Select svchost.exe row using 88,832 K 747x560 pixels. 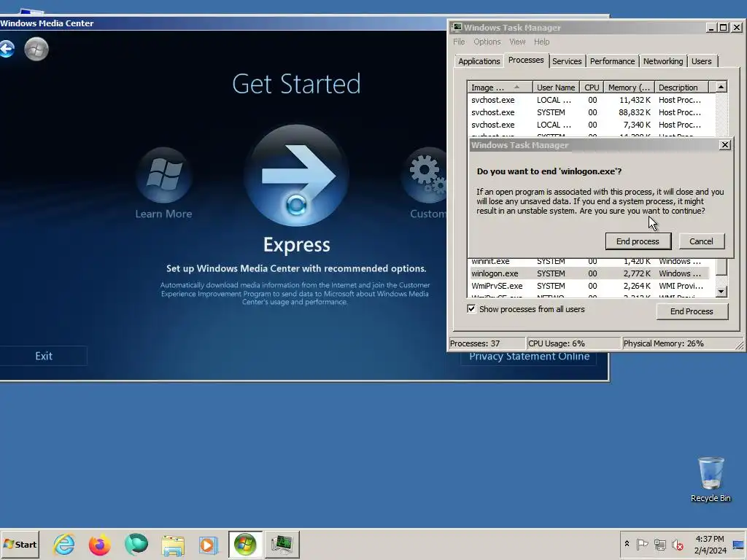[589, 112]
